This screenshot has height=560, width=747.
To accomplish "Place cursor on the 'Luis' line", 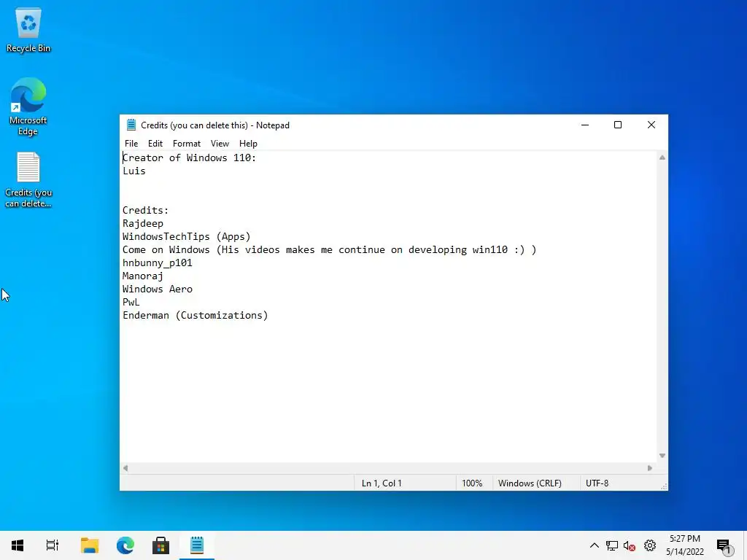I will pyautogui.click(x=134, y=171).
